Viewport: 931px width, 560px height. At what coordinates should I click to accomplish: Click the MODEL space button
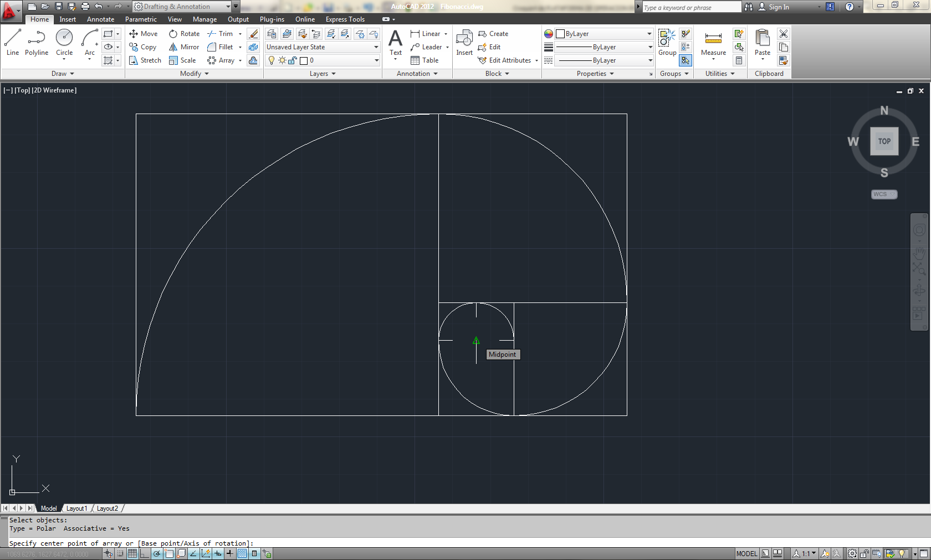point(746,553)
